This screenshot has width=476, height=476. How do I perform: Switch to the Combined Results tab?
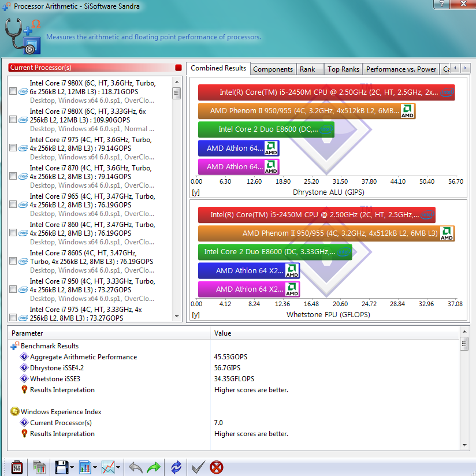click(218, 68)
